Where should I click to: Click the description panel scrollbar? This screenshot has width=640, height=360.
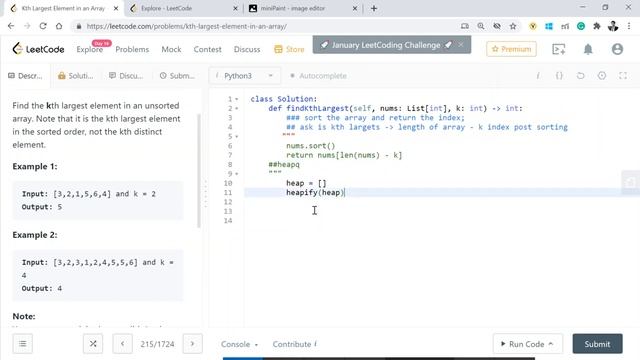pyautogui.click(x=199, y=171)
